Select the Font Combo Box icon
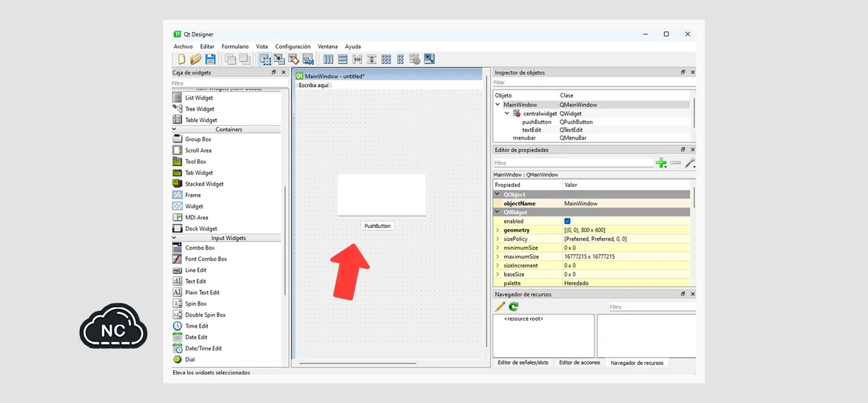The width and height of the screenshot is (868, 403). click(x=178, y=259)
